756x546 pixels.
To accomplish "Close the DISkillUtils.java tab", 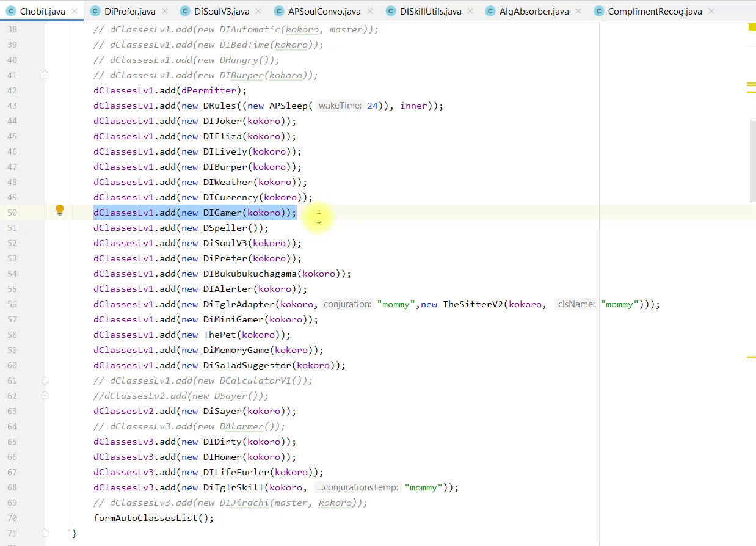I will pyautogui.click(x=471, y=12).
